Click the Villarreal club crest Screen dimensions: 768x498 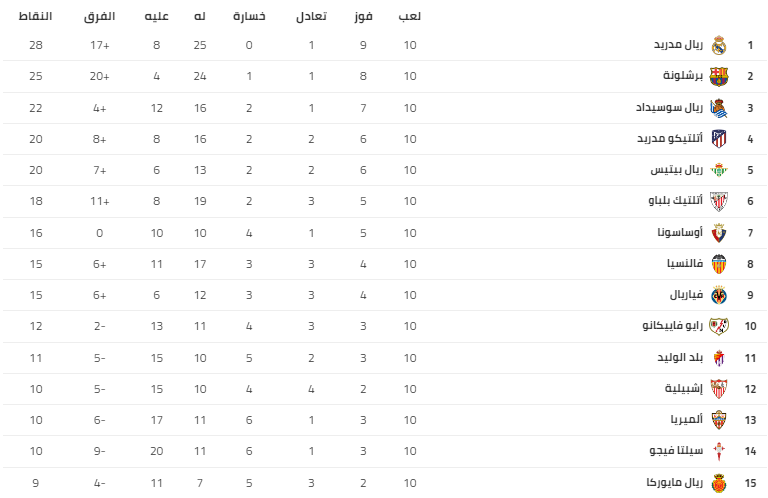click(x=718, y=295)
